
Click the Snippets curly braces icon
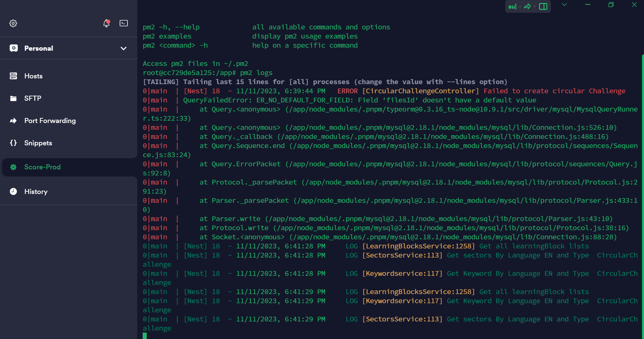(14, 143)
